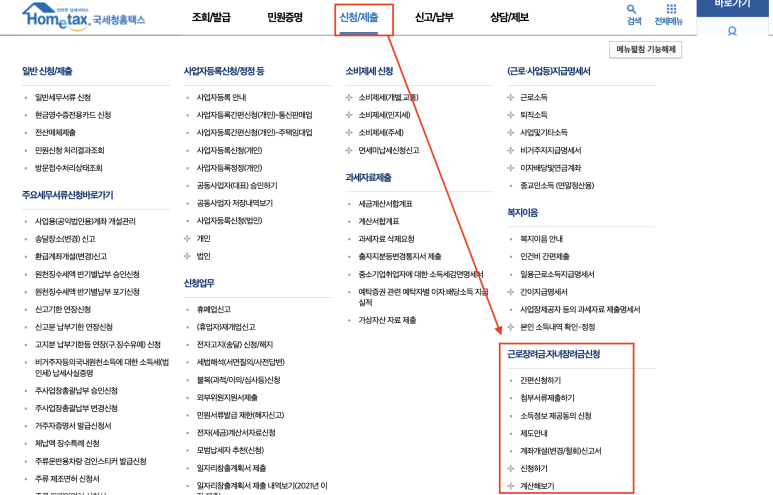Open (휴업자)재개업신고 link
This screenshot has height=495, width=773.
pos(226,327)
